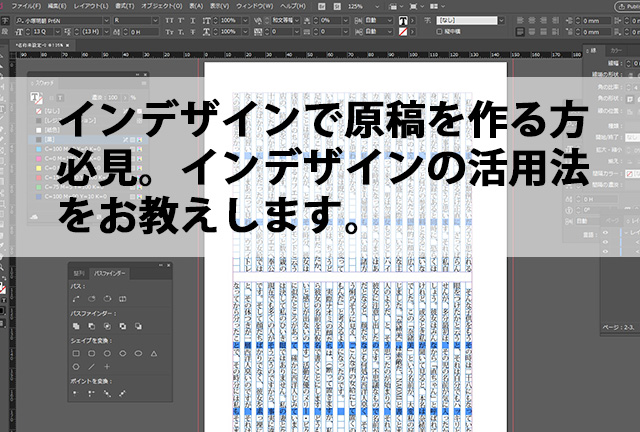Open the kerning 和文等幅 dropdown
Image resolution: width=640 pixels, height=432 pixels.
coord(297,20)
